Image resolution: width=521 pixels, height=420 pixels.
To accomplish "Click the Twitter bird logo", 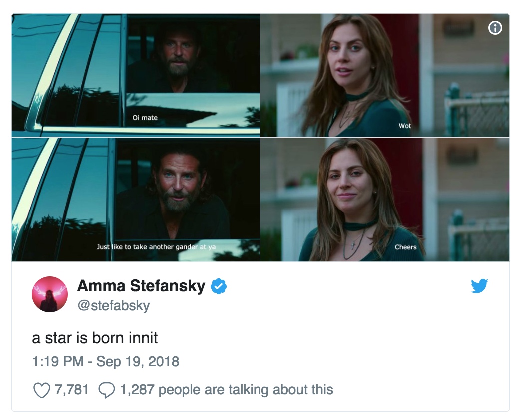I will point(479,286).
